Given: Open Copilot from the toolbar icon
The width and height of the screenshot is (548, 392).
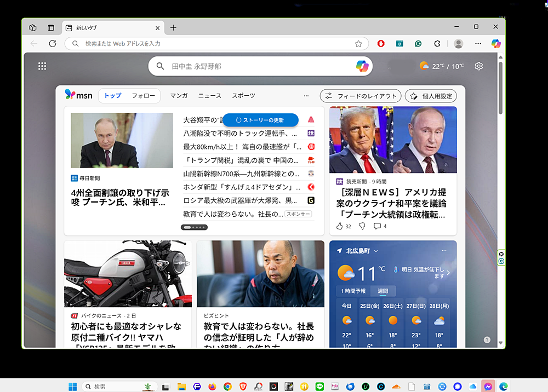Looking at the screenshot, I should [x=496, y=44].
